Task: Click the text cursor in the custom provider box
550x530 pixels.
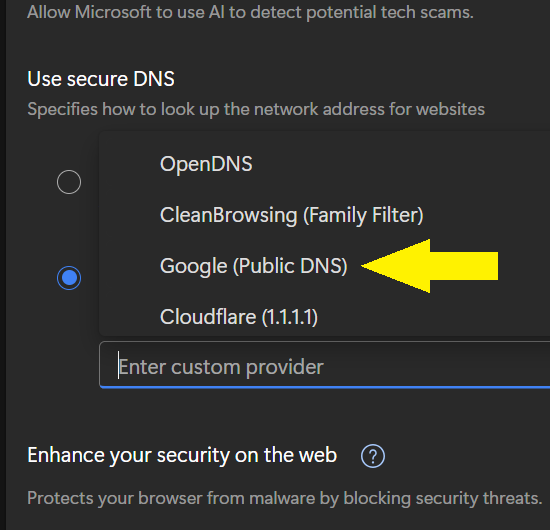Action: (119, 365)
